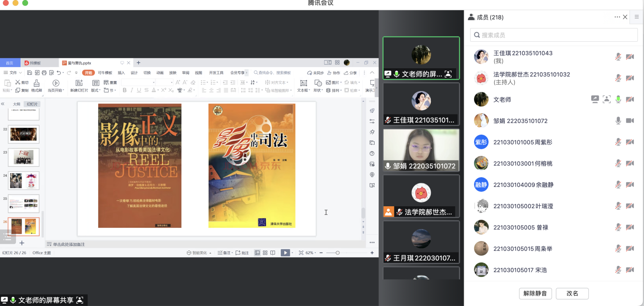
Task: Click the 解除静音 unmute button
Action: [535, 293]
